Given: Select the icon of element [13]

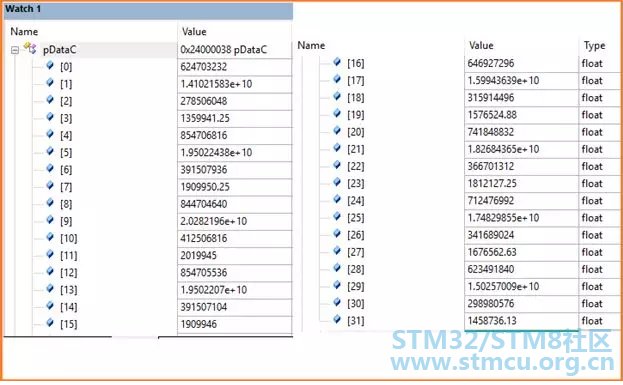Looking at the screenshot, I should point(50,288).
